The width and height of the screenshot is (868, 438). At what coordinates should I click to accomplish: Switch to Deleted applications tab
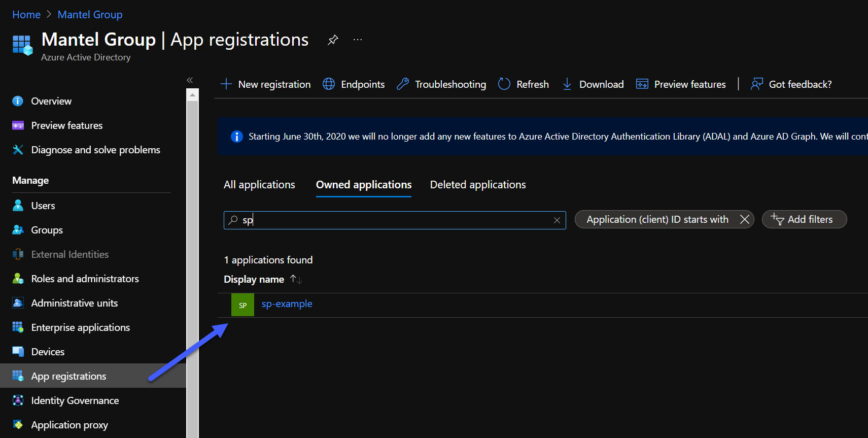tap(478, 185)
